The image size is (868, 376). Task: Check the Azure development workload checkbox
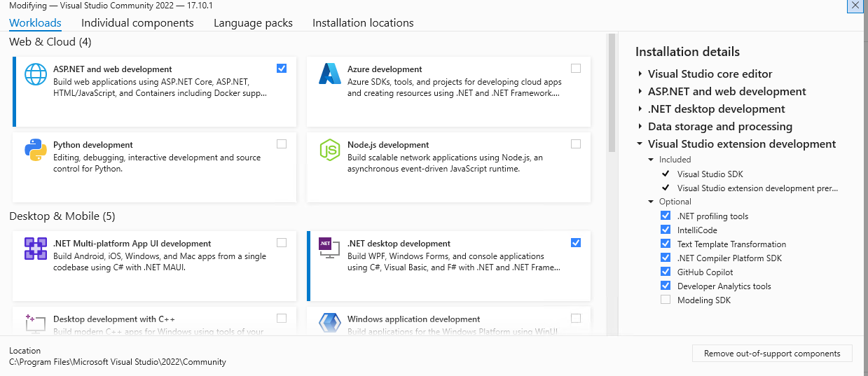[576, 68]
